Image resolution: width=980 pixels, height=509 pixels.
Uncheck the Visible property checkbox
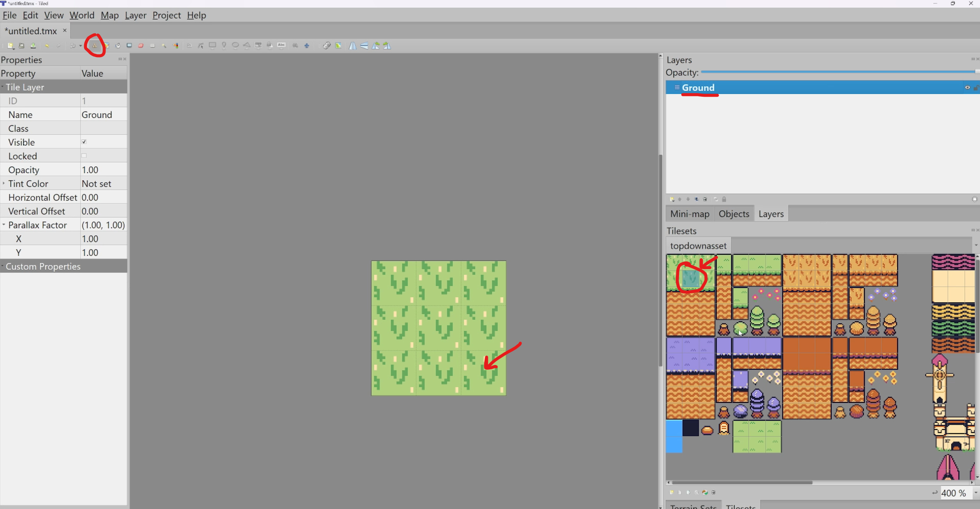[x=84, y=142]
